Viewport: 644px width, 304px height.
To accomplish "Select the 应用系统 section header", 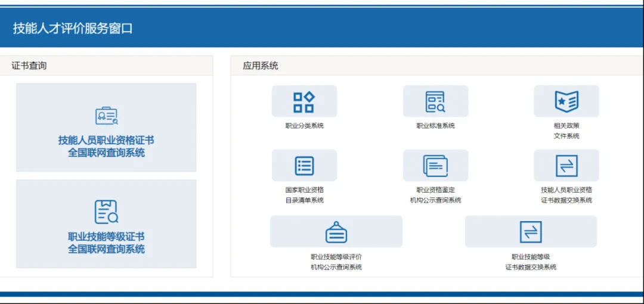I will tap(261, 66).
